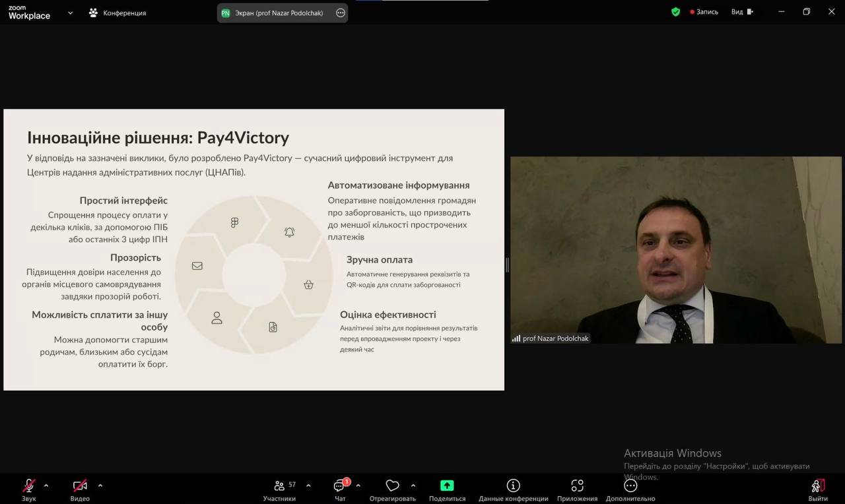Open Данные конференции info icon
845x504 pixels.
click(x=513, y=486)
